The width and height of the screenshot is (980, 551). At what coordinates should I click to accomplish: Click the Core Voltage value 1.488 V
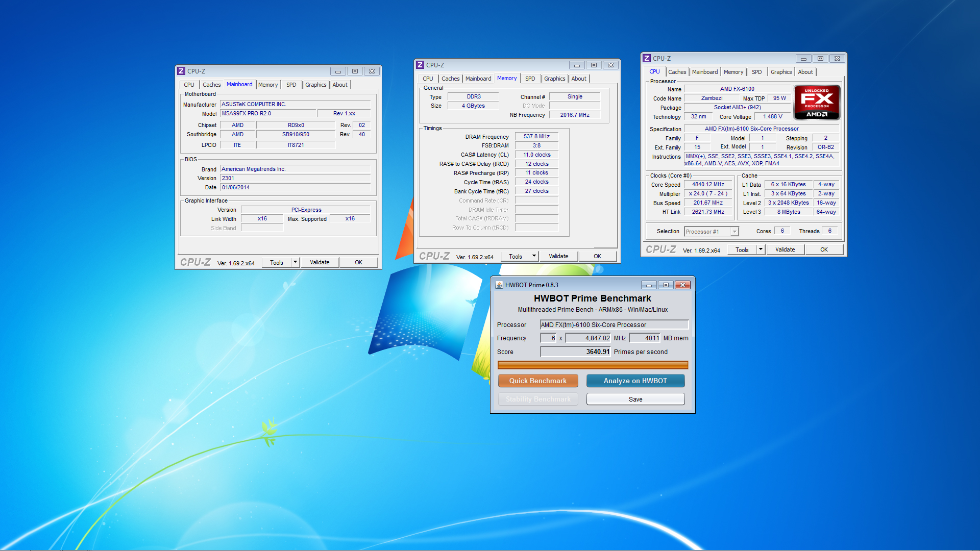pos(773,117)
